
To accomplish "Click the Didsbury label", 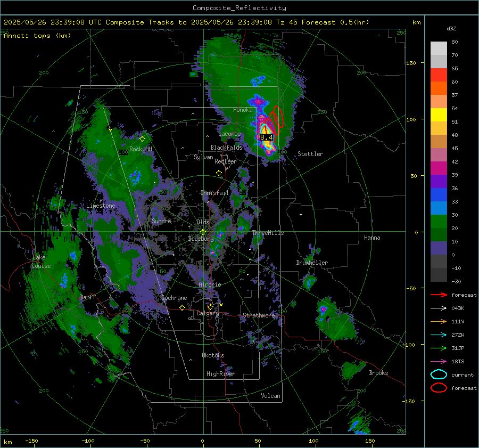I will 201,239.
